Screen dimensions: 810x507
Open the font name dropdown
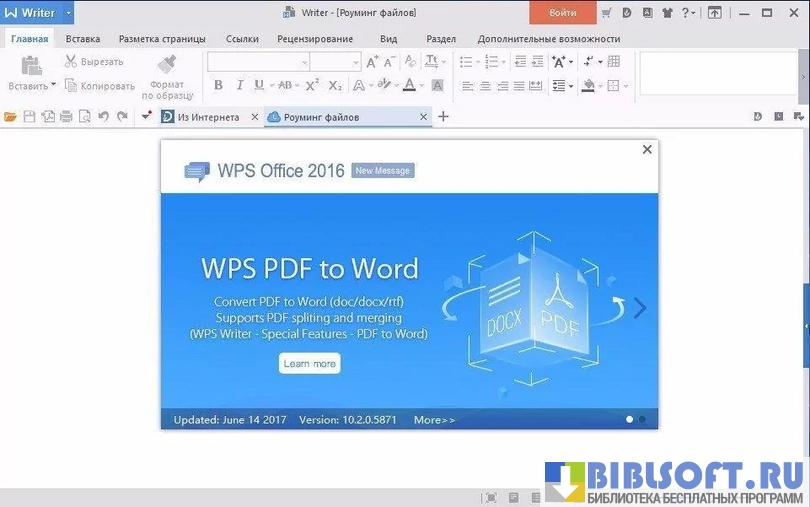pyautogui.click(x=301, y=62)
